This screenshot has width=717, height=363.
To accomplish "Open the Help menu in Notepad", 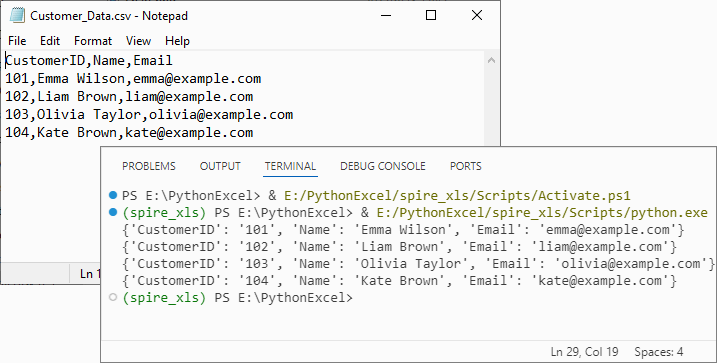I will tap(177, 41).
